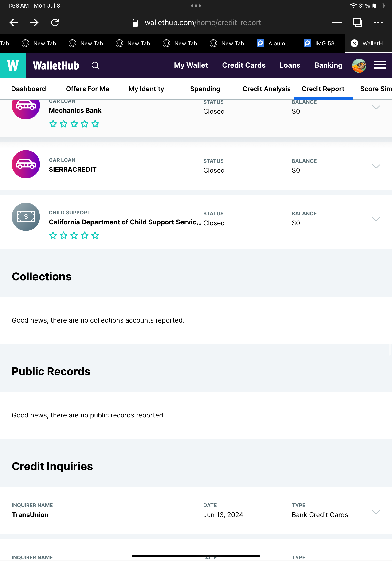Expand the TransUnion inquiry details
The height and width of the screenshot is (561, 392).
click(x=376, y=512)
